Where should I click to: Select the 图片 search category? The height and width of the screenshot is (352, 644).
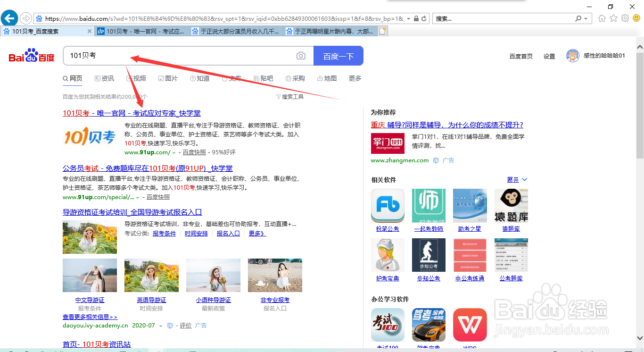tap(168, 78)
